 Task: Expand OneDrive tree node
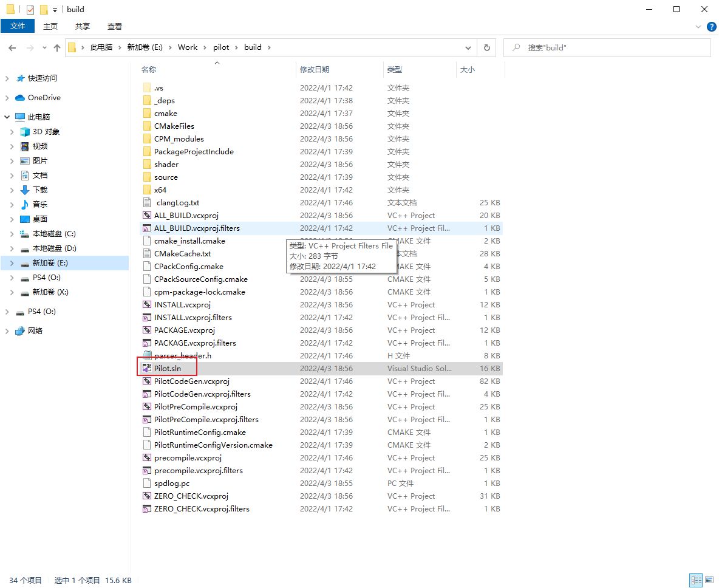coord(7,98)
